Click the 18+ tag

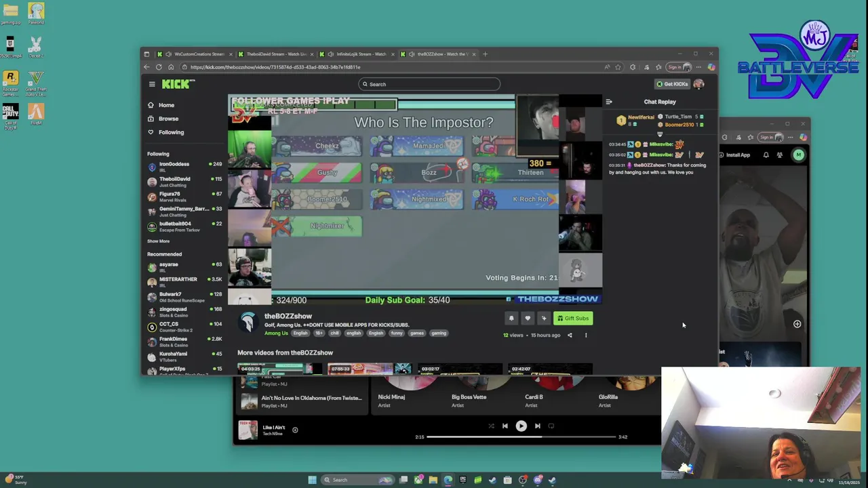coord(319,333)
